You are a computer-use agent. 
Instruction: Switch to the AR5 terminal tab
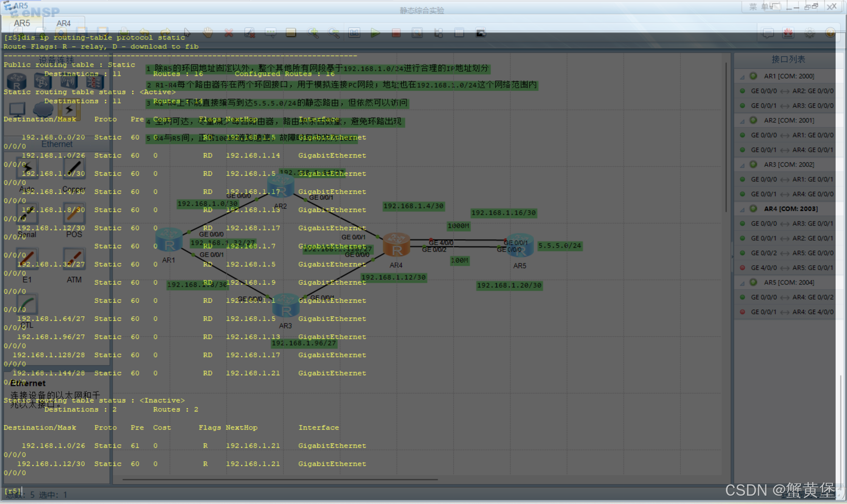tap(22, 23)
